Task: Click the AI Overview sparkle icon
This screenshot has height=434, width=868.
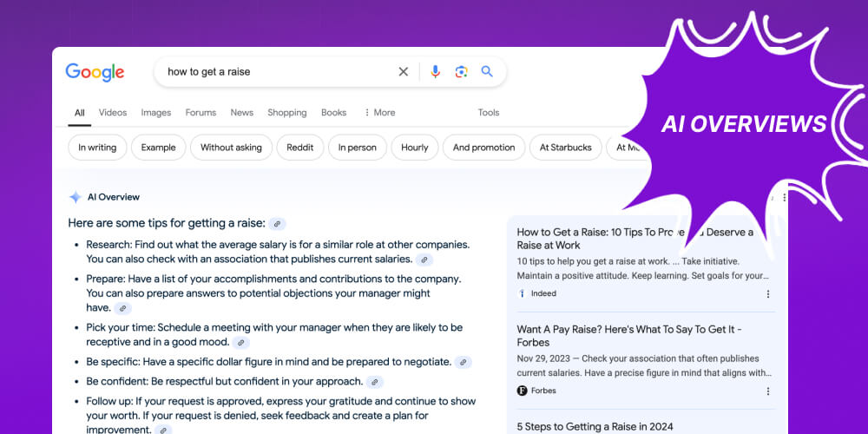Action: [76, 197]
